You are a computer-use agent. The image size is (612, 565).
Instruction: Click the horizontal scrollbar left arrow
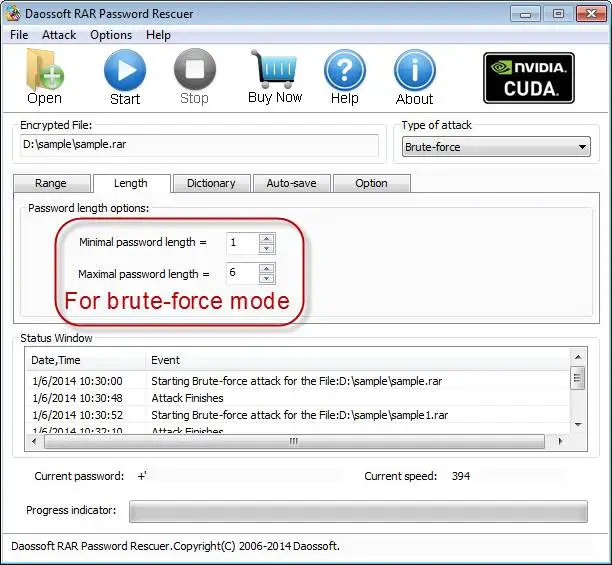tap(34, 441)
